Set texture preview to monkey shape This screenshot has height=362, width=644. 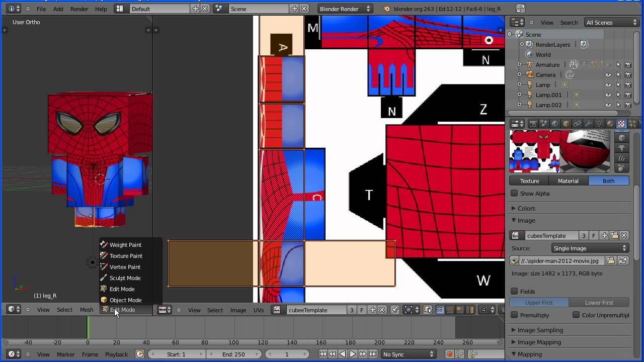[622, 148]
